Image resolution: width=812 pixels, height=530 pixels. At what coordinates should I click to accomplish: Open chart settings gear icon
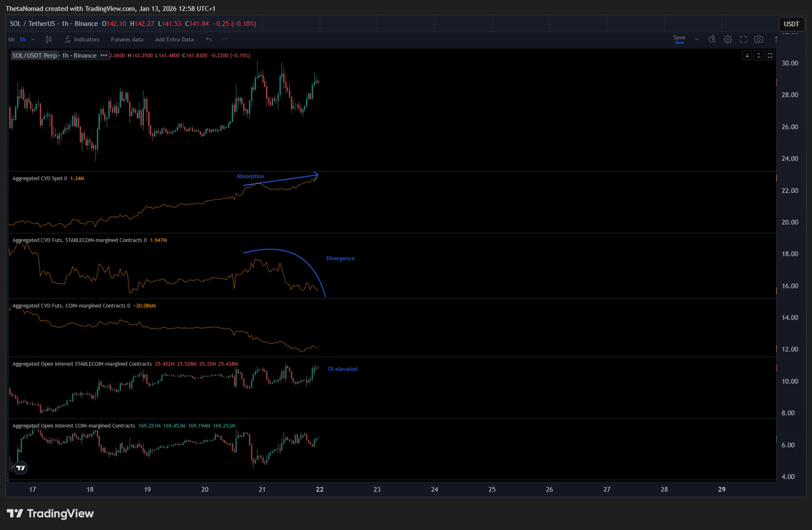(728, 39)
